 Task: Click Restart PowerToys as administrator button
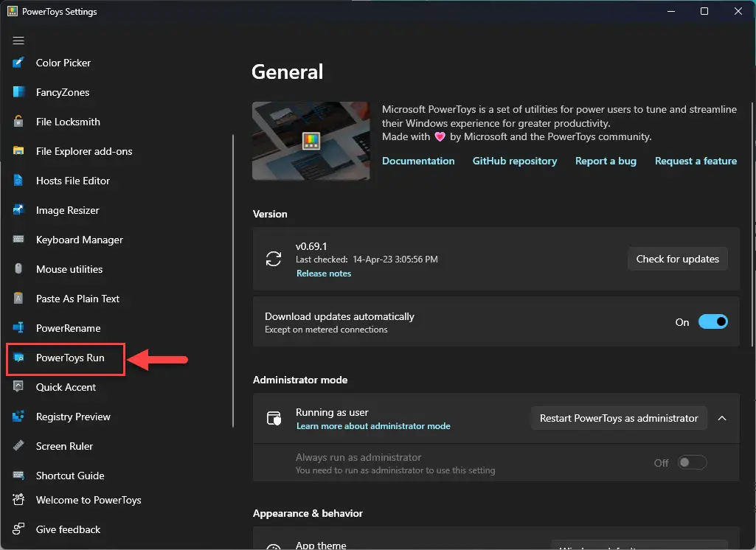619,419
